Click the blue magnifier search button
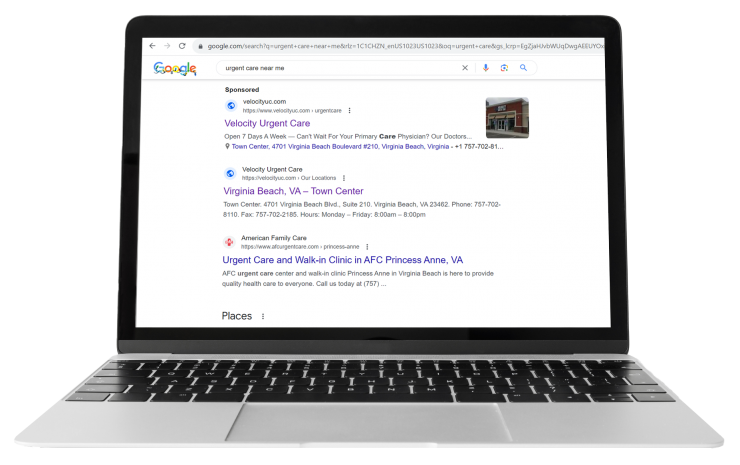Viewport: 740px width, 465px height. pos(523,68)
